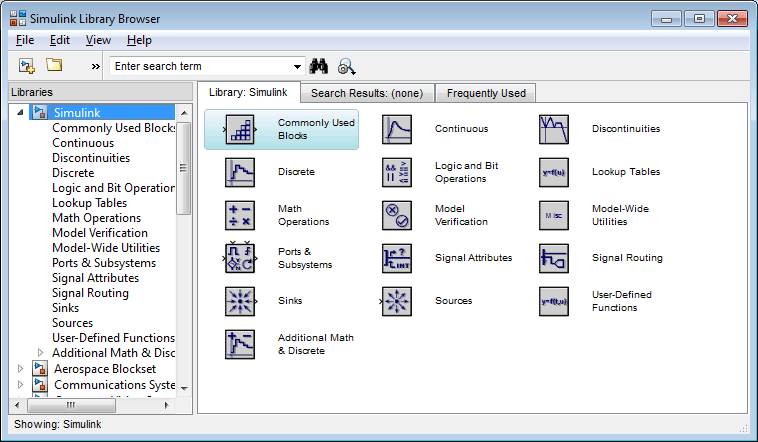Viewport: 758px width, 442px height.
Task: Click the Libraries panel header
Action: (x=101, y=92)
